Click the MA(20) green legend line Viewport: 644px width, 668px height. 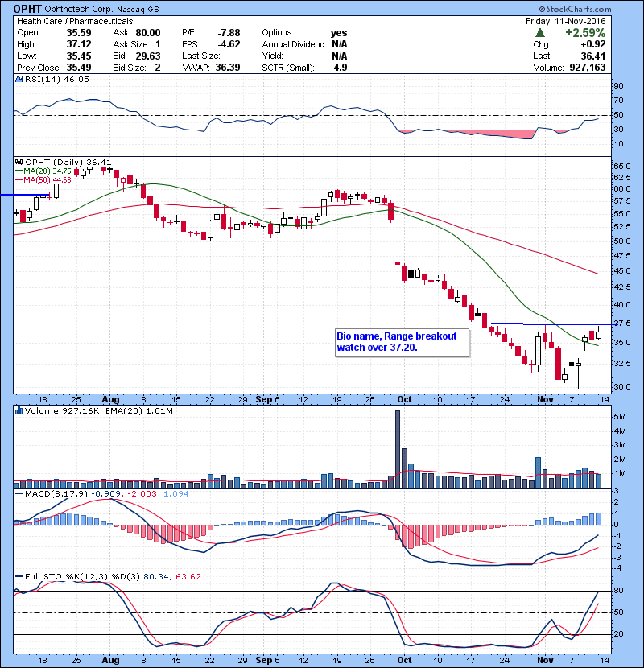click(19, 171)
